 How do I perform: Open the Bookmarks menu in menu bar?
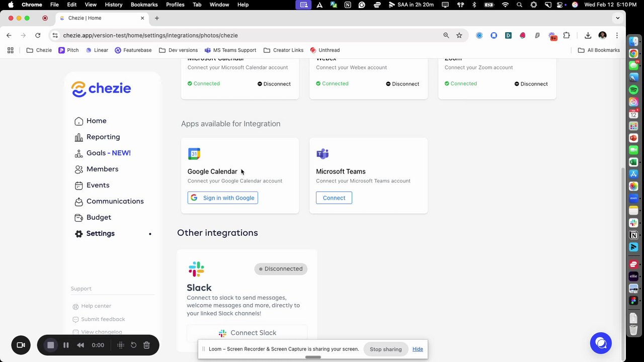click(144, 5)
